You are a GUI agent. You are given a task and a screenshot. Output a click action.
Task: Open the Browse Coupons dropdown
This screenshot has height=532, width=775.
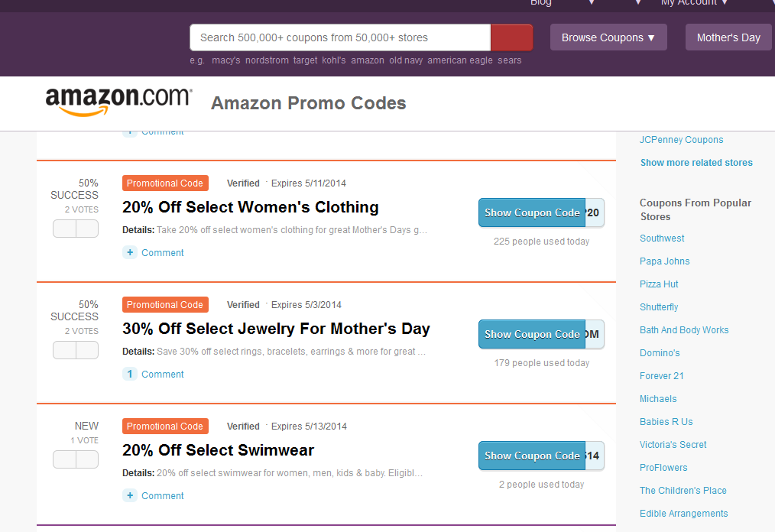point(608,37)
